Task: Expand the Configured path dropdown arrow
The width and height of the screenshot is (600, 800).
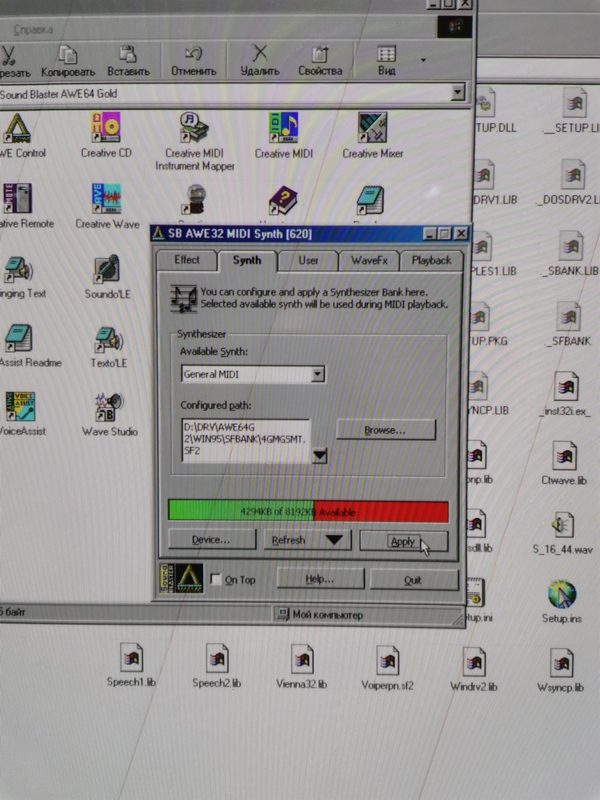Action: [x=319, y=455]
